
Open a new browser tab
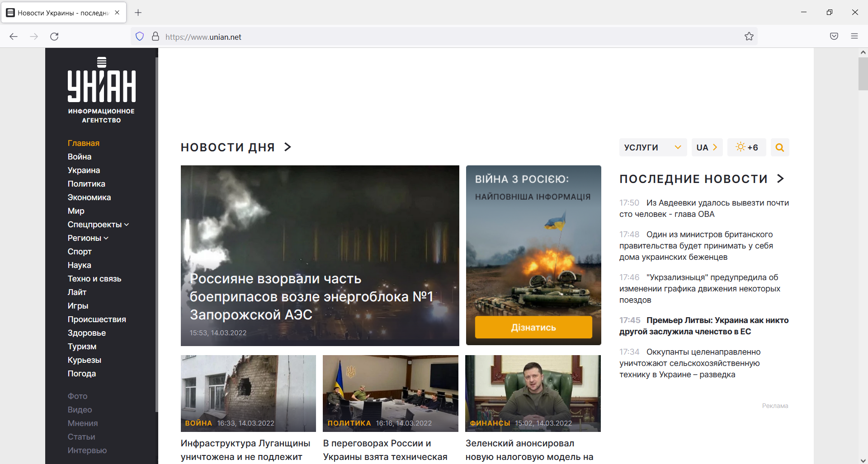coord(138,12)
